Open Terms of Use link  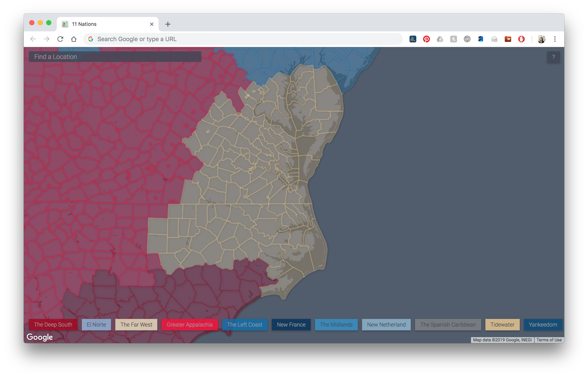(x=549, y=340)
